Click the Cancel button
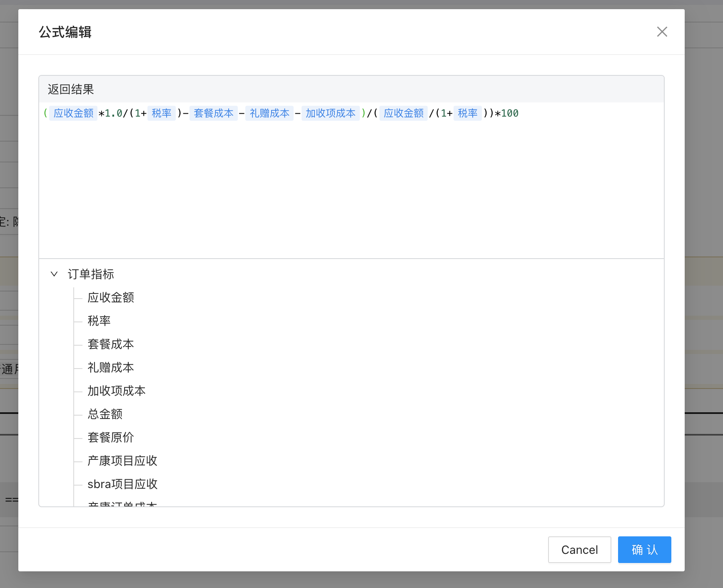Image resolution: width=723 pixels, height=588 pixels. (x=579, y=550)
